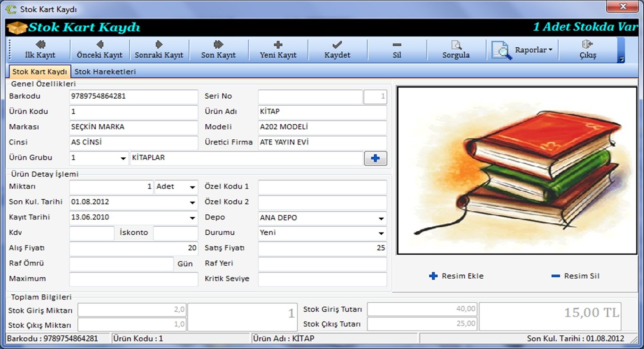This screenshot has width=644, height=349.
Task: Open the Depo dropdown showing ANA DEPO
Action: coord(381,219)
